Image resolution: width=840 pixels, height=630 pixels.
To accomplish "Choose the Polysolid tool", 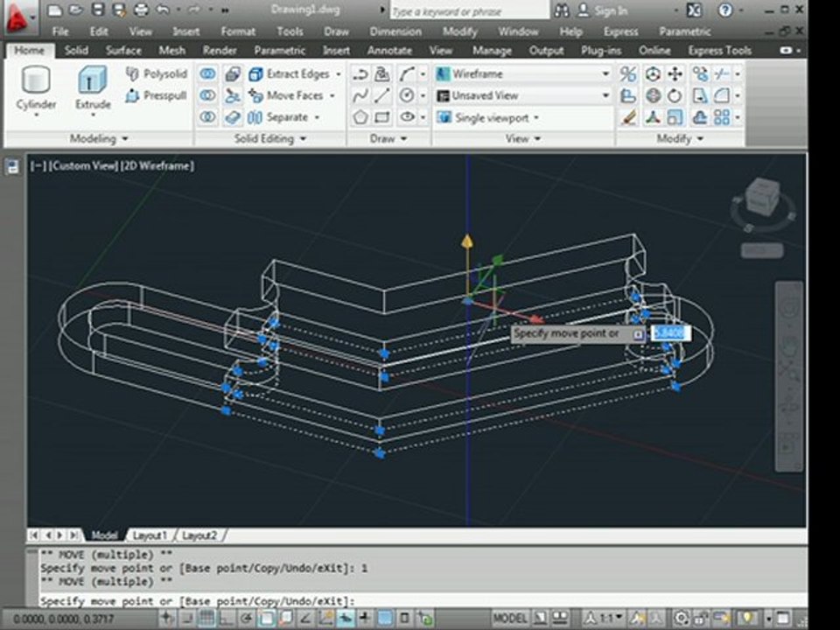I will (157, 73).
